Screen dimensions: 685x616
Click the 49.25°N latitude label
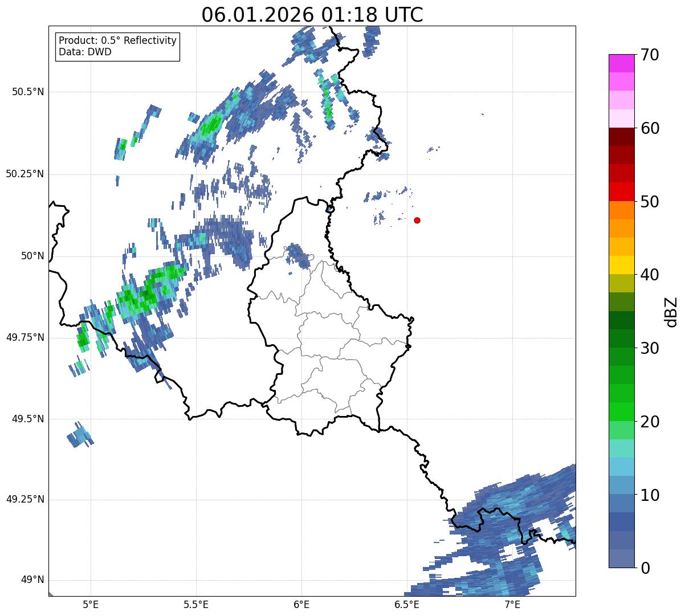pos(25,500)
